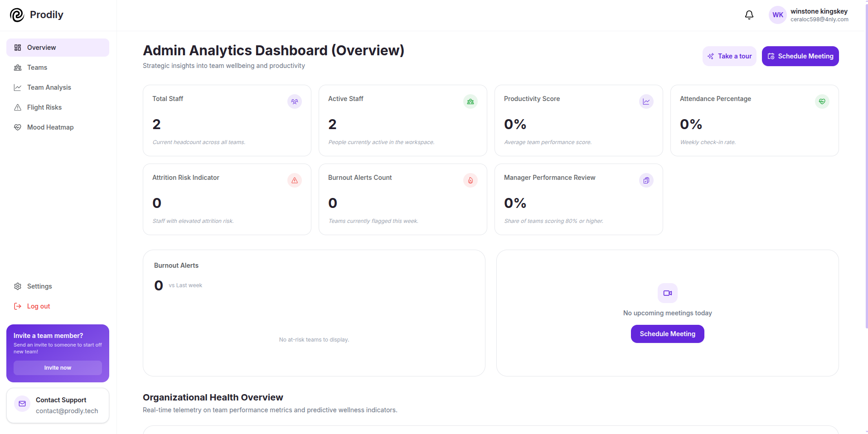Image resolution: width=868 pixels, height=434 pixels.
Task: Click the Total Staff people icon
Action: click(295, 101)
